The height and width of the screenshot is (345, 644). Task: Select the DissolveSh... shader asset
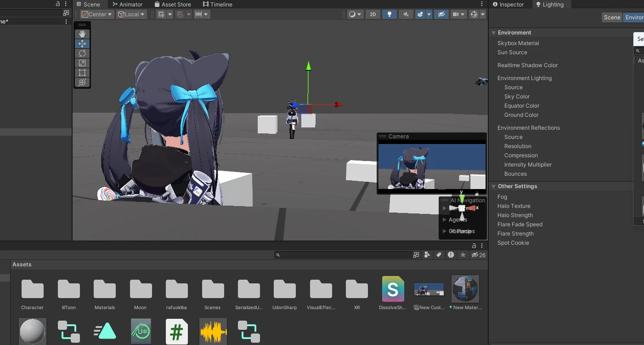click(x=393, y=293)
